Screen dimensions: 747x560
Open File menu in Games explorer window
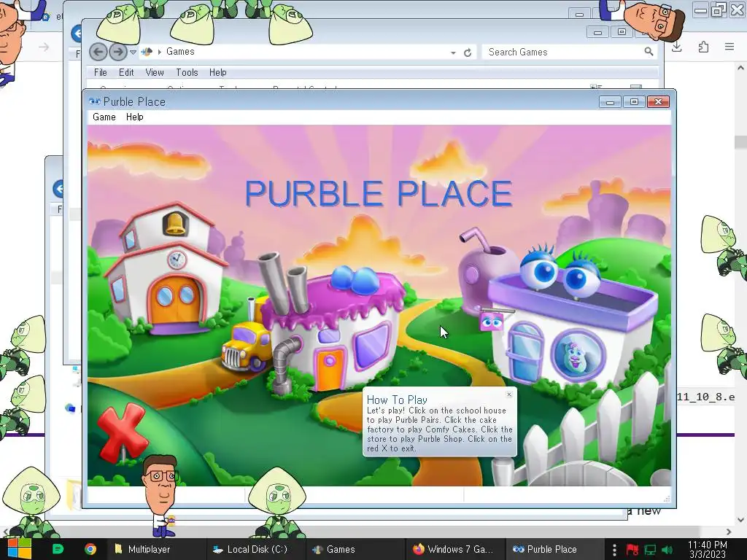point(101,72)
